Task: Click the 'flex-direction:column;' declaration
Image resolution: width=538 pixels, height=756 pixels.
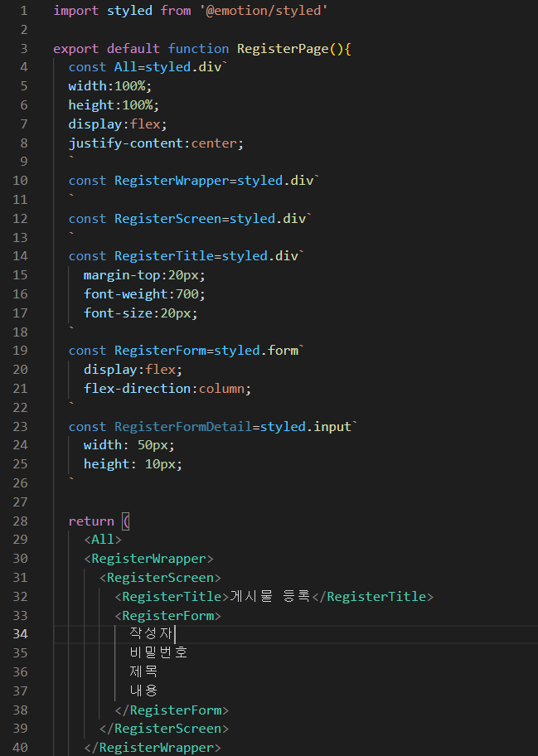Action: click(x=167, y=389)
